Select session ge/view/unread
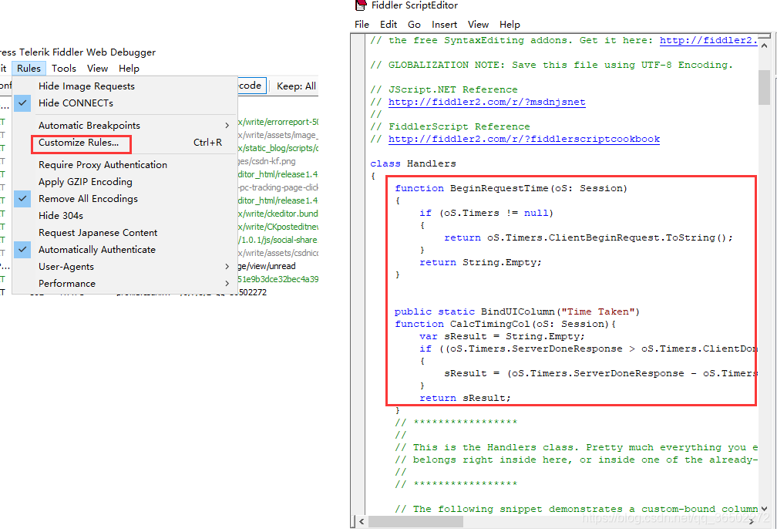The height and width of the screenshot is (532, 777). click(x=267, y=266)
